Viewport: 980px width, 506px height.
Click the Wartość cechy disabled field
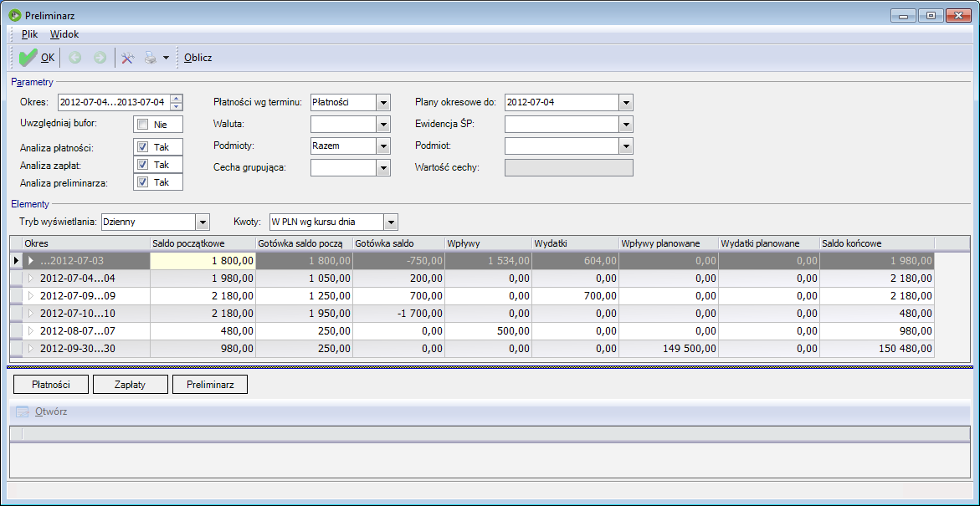click(569, 168)
